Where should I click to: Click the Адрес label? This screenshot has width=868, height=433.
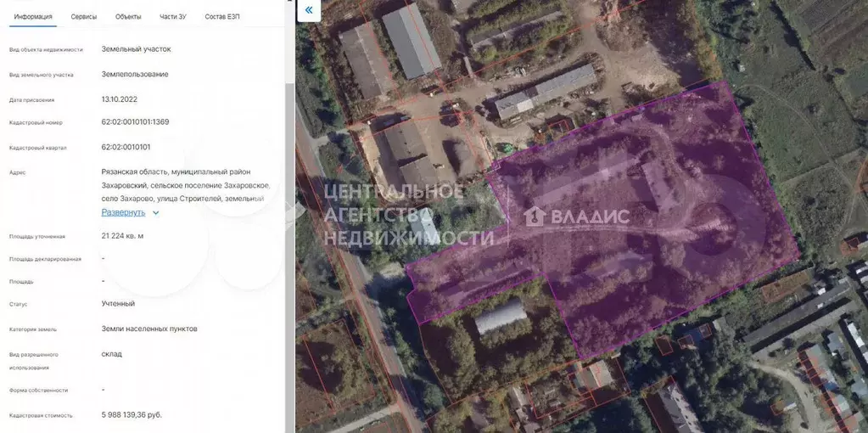point(18,172)
